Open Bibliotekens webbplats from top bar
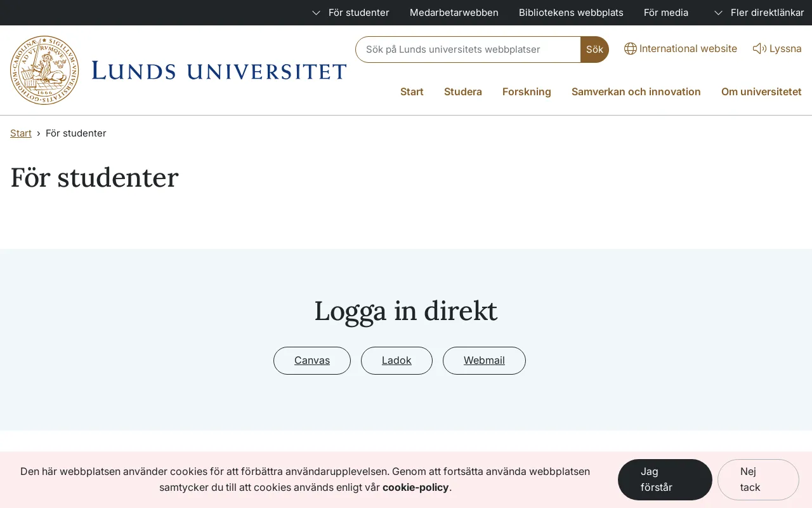The image size is (812, 508). [571, 13]
